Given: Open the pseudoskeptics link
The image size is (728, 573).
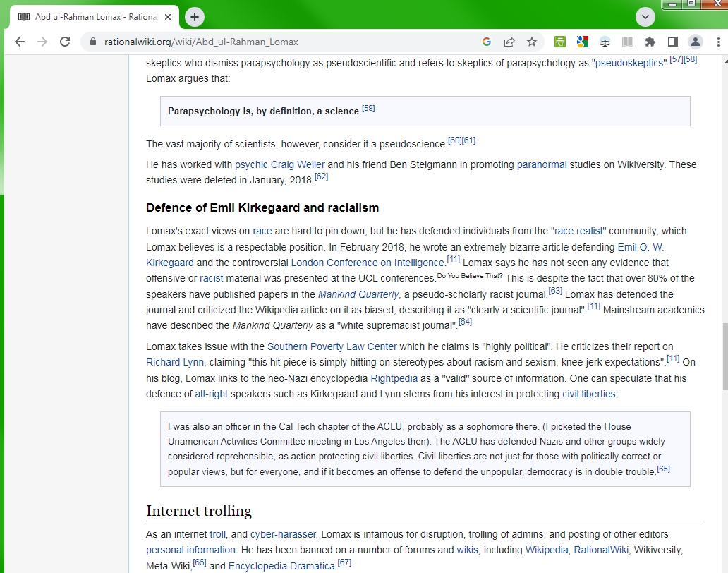Looking at the screenshot, I should coord(629,63).
